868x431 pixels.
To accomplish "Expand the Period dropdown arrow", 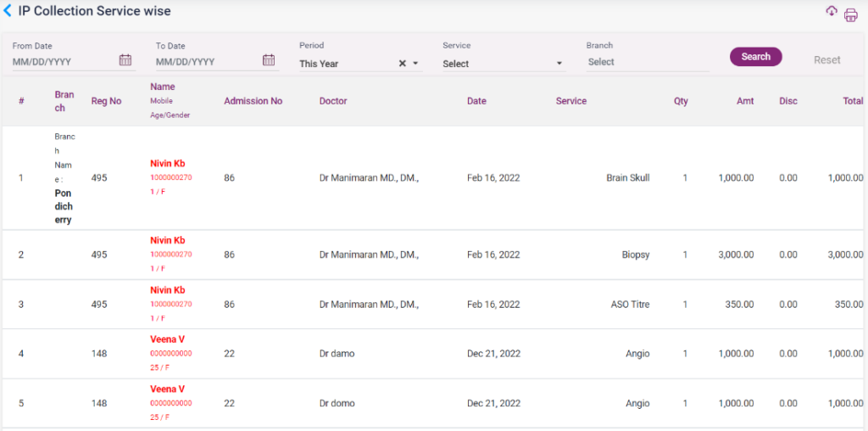I will 415,64.
